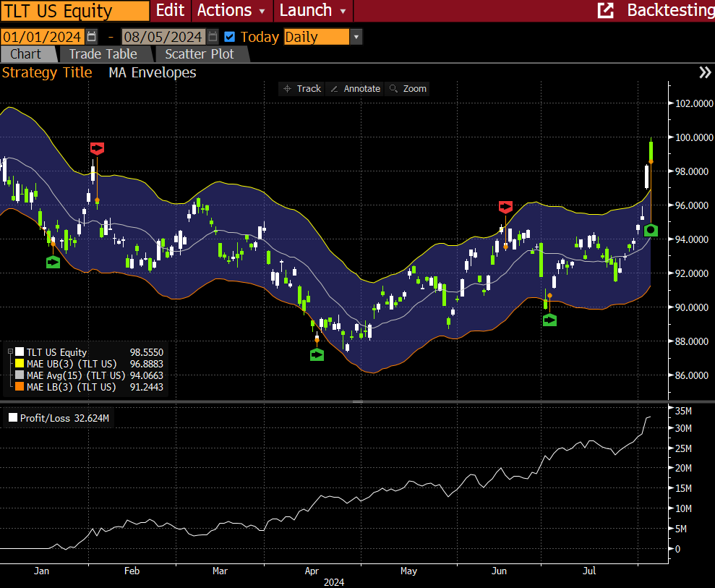This screenshot has height=588, width=715.
Task: Click the green hexagon marker at the latest bar
Action: (x=651, y=231)
